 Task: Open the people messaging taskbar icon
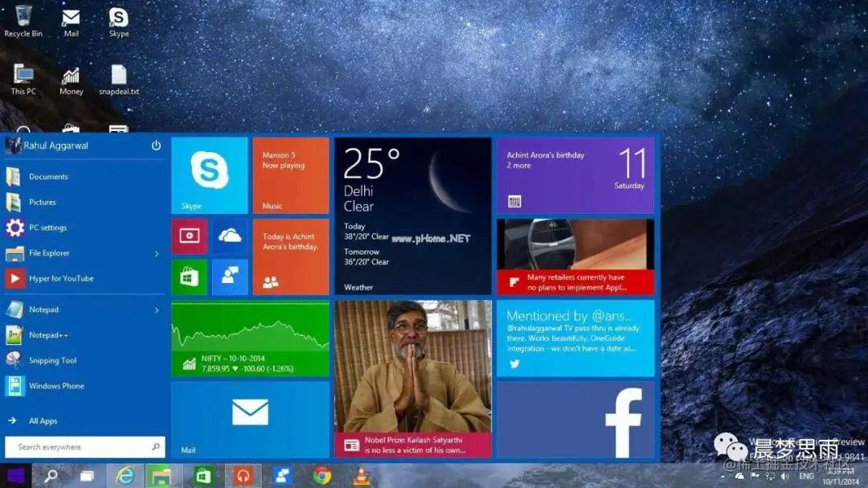282,476
